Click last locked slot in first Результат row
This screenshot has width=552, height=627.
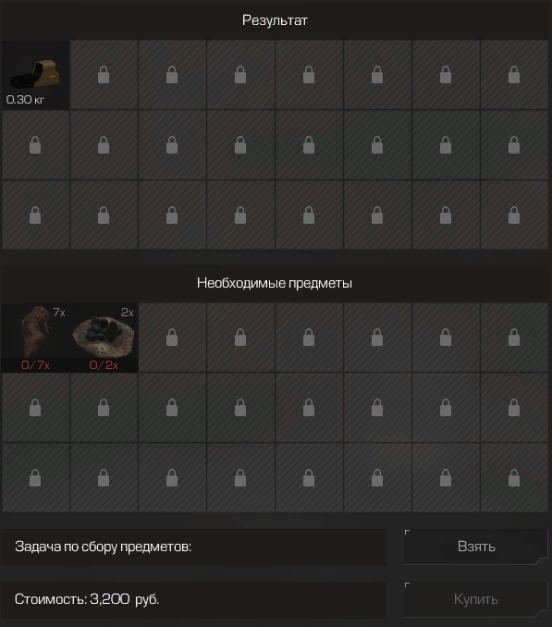tap(514, 75)
